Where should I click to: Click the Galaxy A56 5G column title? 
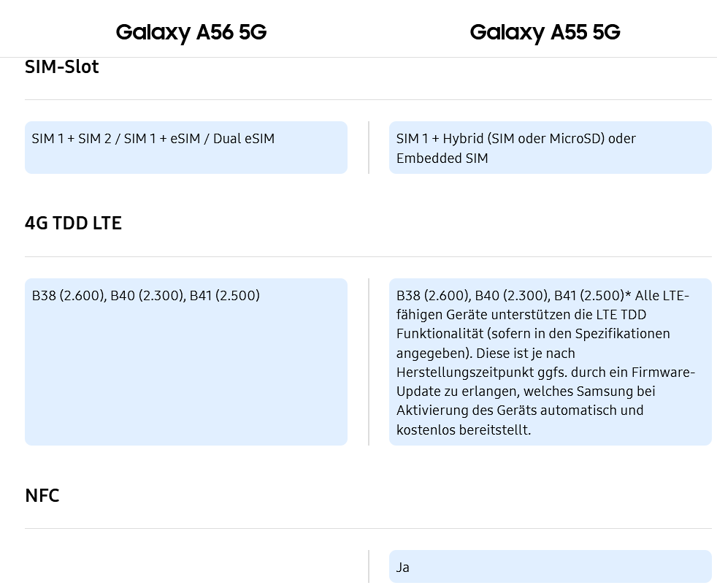191,32
